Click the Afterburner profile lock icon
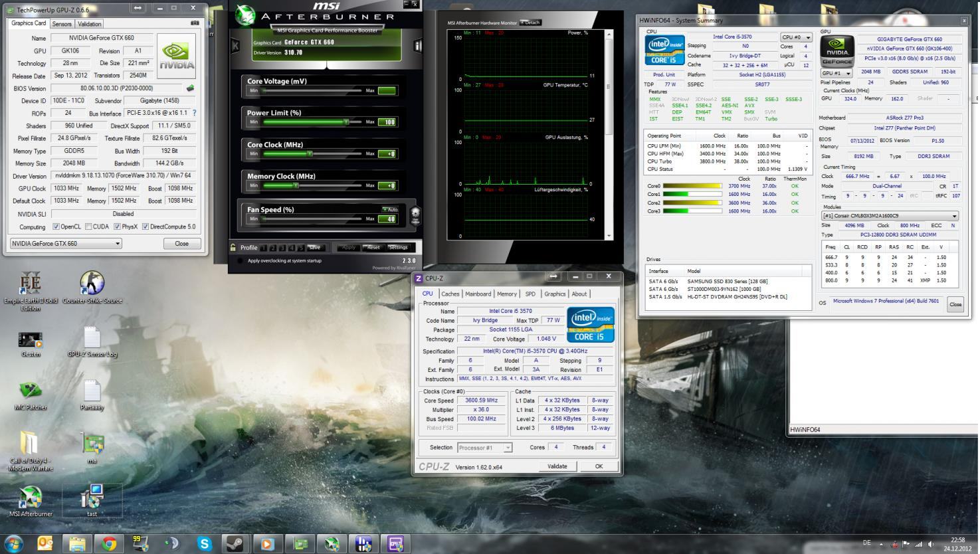The width and height of the screenshot is (980, 554). coord(233,247)
